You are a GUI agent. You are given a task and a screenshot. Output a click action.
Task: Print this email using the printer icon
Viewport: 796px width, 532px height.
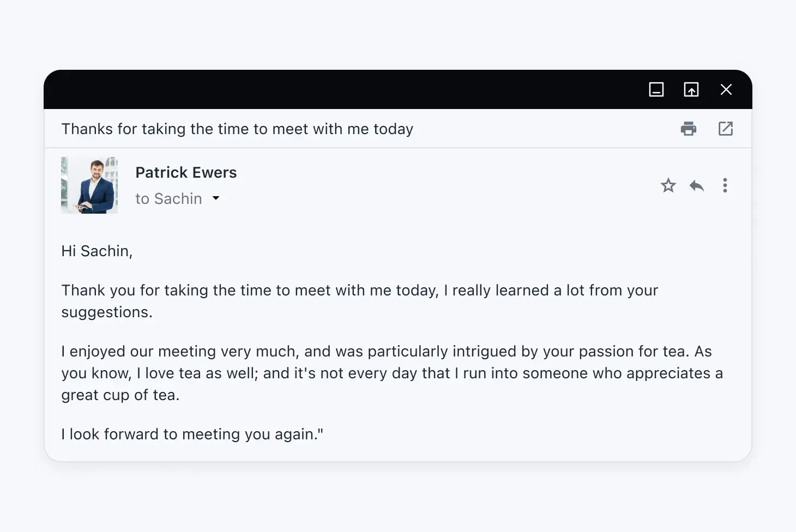[x=689, y=129]
